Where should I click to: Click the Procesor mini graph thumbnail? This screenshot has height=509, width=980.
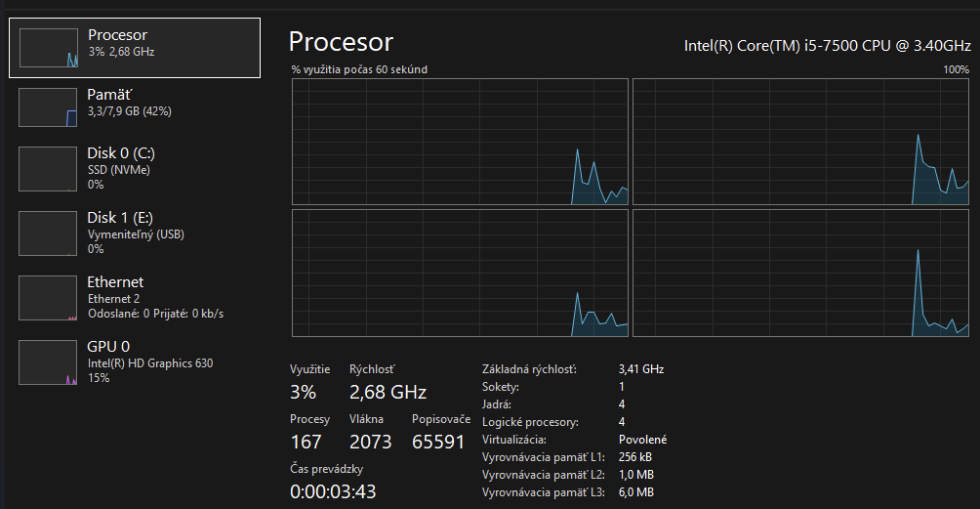[x=48, y=48]
